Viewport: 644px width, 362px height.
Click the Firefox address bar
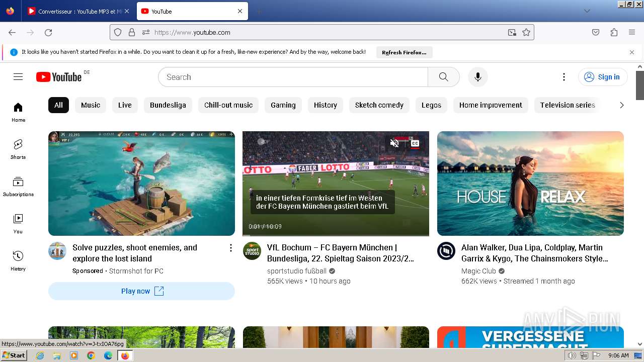(322, 32)
